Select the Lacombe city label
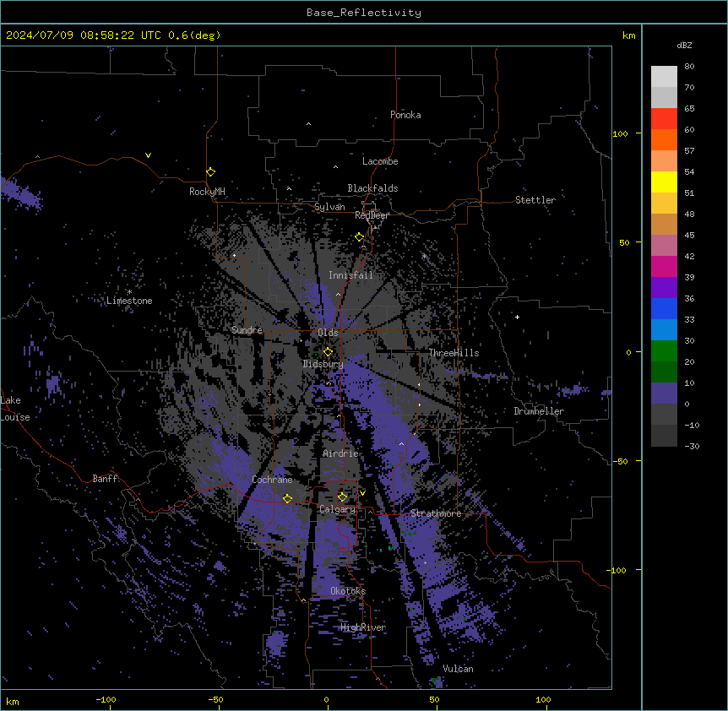 pyautogui.click(x=380, y=161)
